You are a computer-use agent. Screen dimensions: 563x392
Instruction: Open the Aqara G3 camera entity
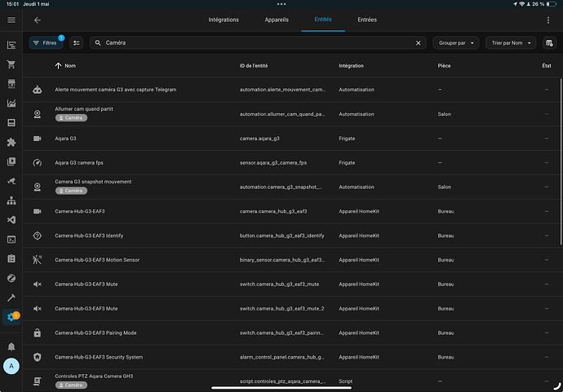tap(65, 139)
